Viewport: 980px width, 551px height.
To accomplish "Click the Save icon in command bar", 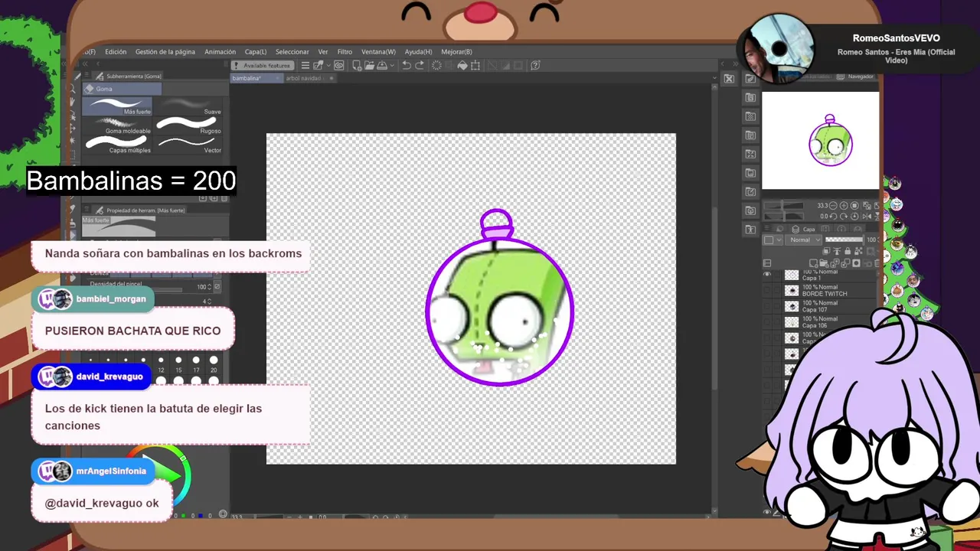I will [384, 65].
